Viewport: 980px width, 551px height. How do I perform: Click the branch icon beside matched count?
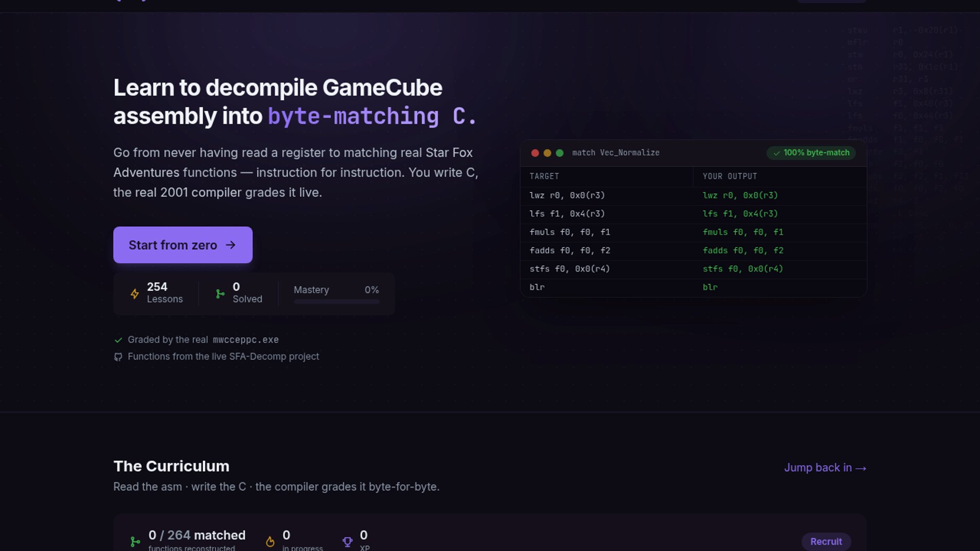[x=135, y=541]
